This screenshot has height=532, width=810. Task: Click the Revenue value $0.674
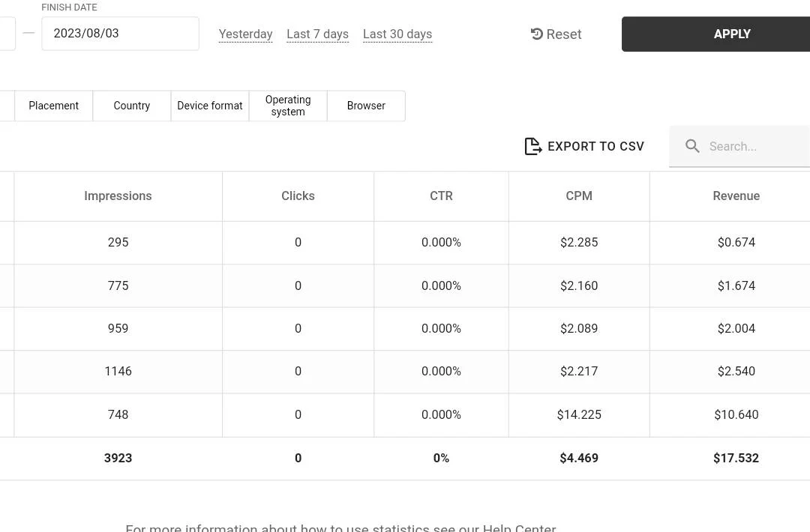736,243
